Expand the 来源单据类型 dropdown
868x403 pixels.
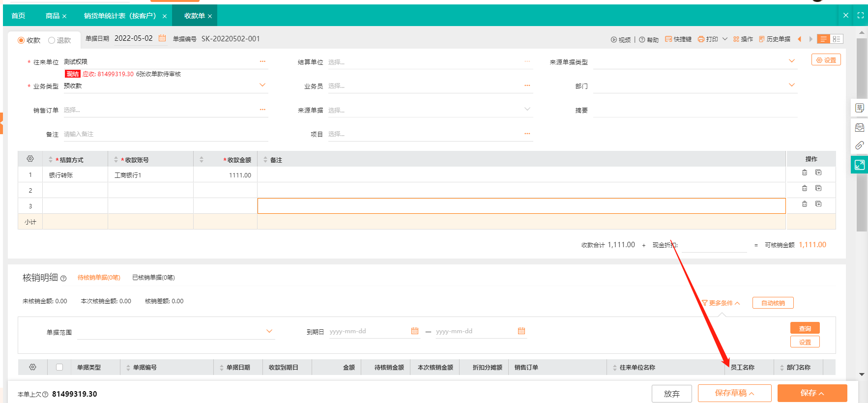791,61
